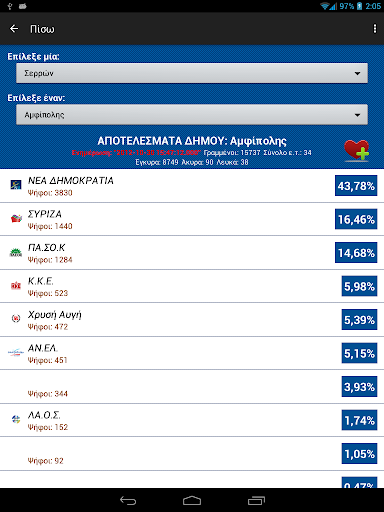The width and height of the screenshot is (384, 512).
Task: Tap the Android home navigation button
Action: tap(192, 500)
